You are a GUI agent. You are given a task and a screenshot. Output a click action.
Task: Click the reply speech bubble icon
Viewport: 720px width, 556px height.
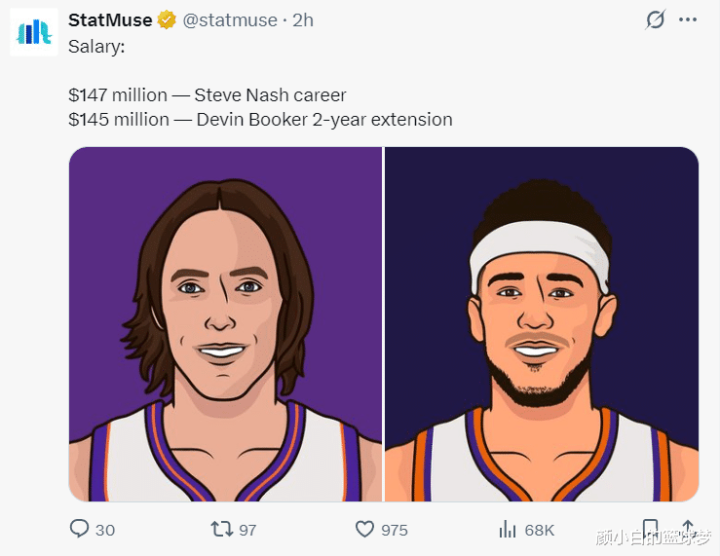pos(79,529)
